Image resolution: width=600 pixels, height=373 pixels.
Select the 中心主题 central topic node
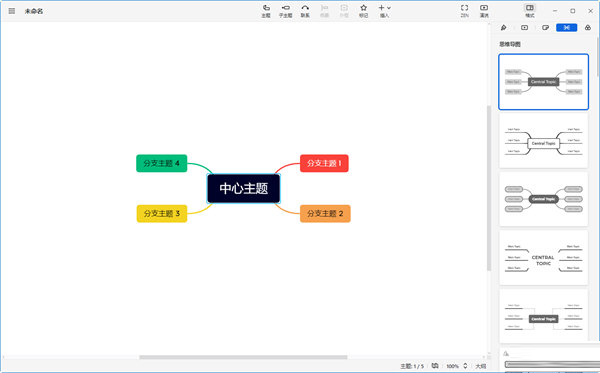click(244, 188)
